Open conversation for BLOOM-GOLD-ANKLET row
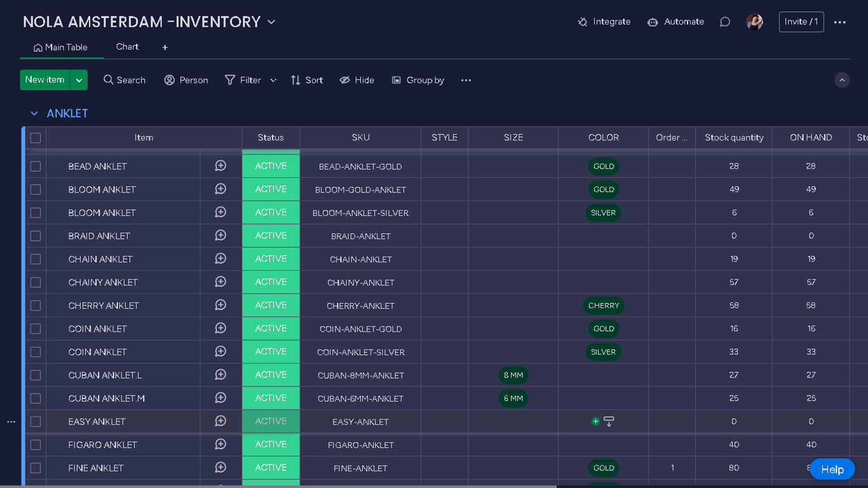This screenshot has width=868, height=488. click(x=220, y=189)
